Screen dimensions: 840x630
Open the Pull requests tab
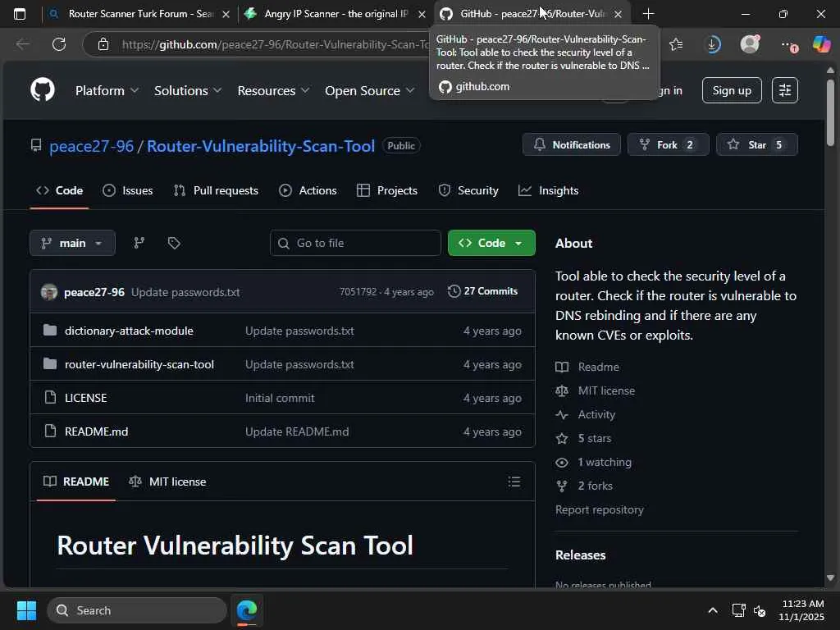216,190
